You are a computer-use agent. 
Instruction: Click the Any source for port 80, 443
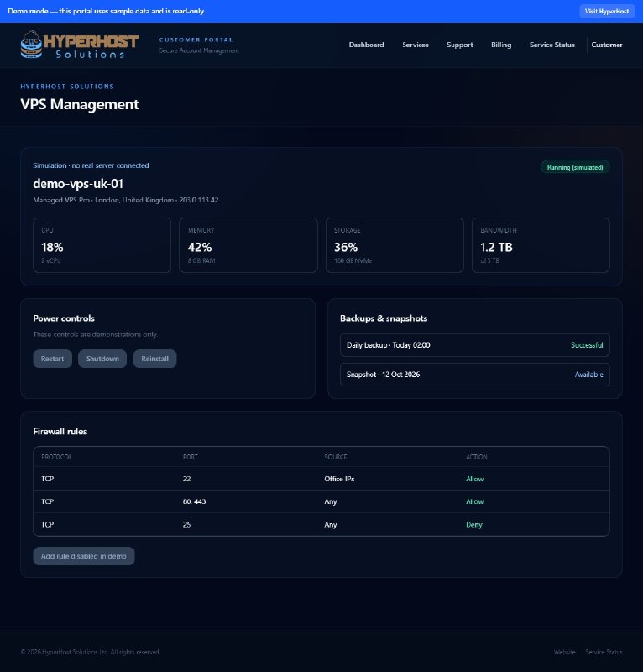(x=330, y=501)
